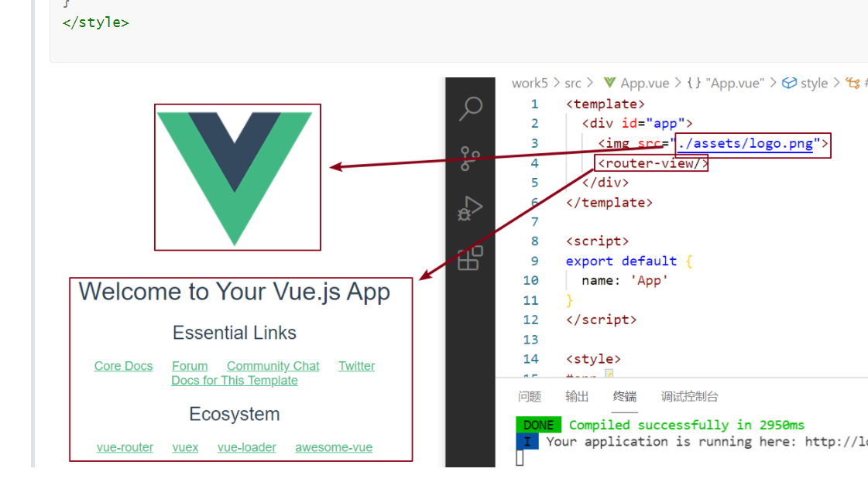Select src folder in the breadcrumb

click(573, 83)
